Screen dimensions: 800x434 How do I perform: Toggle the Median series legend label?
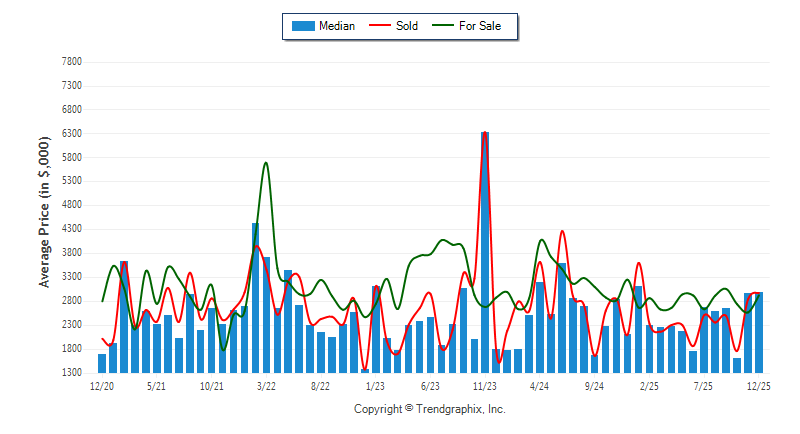tap(336, 26)
